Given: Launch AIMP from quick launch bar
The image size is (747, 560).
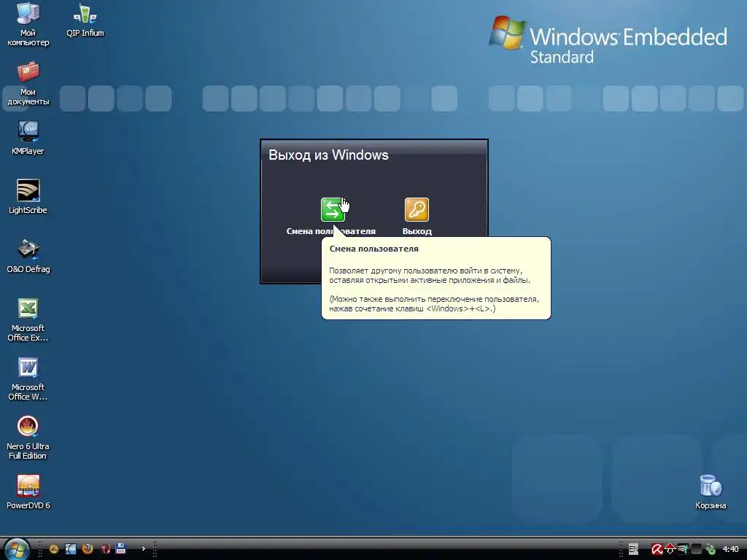Looking at the screenshot, I should click(x=54, y=549).
